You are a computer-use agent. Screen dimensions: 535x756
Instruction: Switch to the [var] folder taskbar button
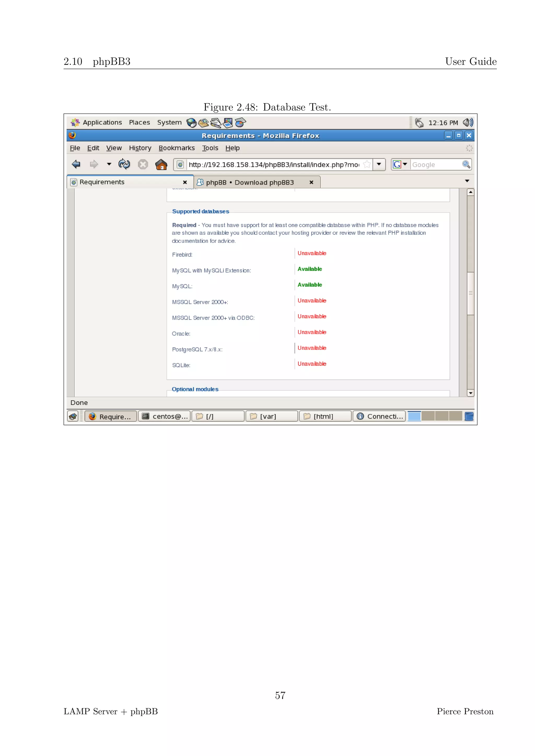(272, 417)
